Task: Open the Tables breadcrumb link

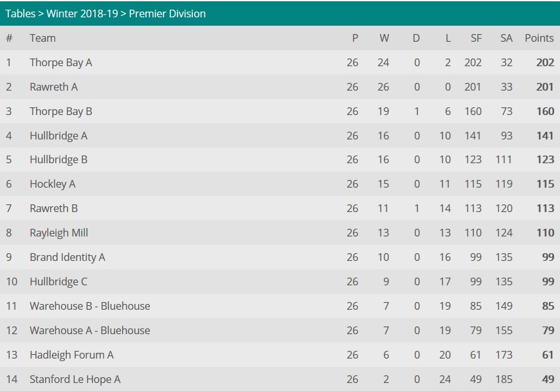Action: tap(21, 13)
